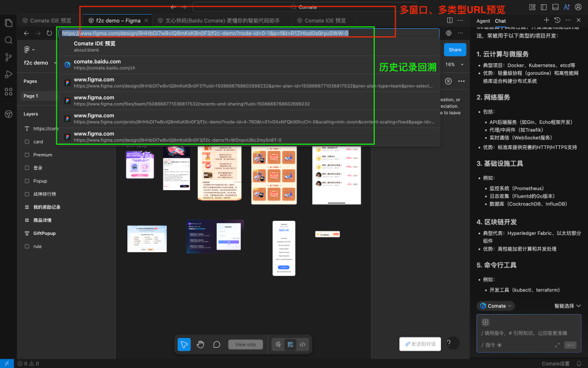Click the blue Share button
588x368 pixels.
455,50
